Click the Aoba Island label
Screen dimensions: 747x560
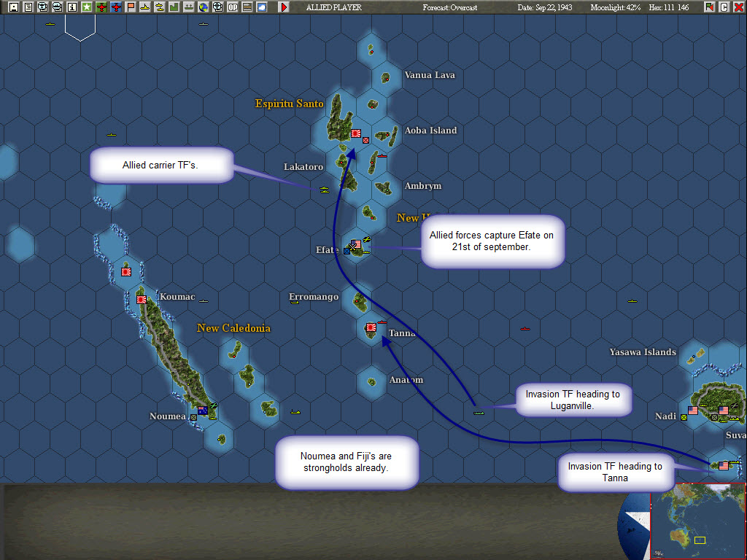430,131
